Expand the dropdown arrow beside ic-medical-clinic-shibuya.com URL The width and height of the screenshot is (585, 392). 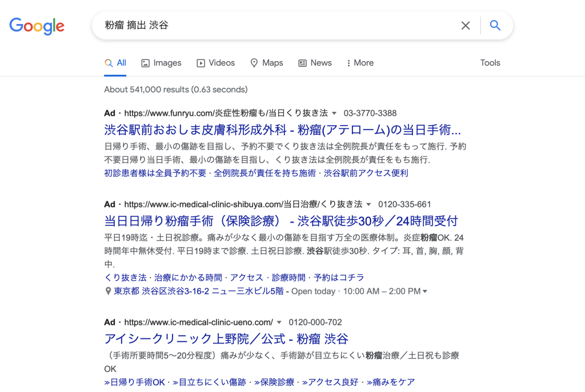tap(368, 205)
